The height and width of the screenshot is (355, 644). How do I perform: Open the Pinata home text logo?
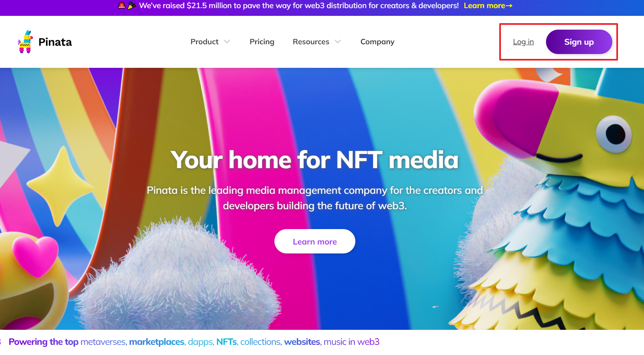click(x=55, y=42)
